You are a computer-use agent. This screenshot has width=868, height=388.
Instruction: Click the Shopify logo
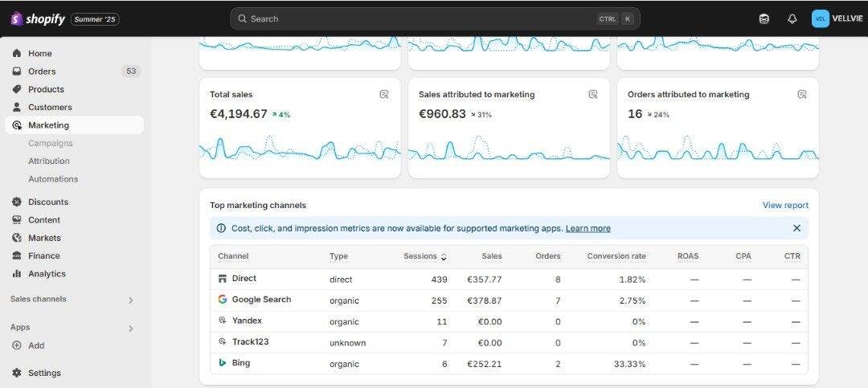tap(38, 18)
